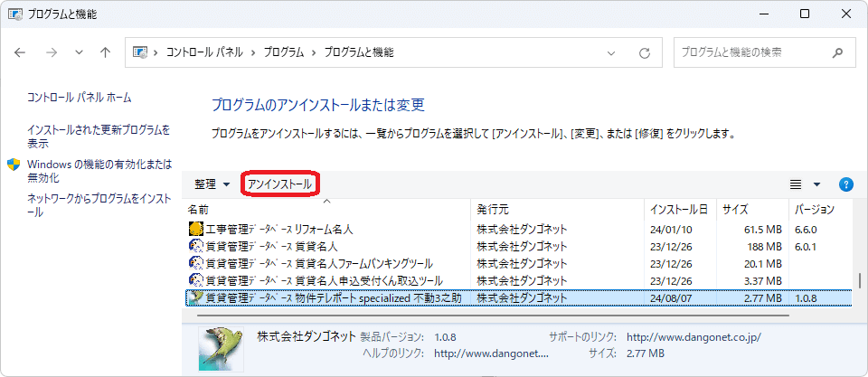Click the view options list icon
The image size is (868, 377).
coord(796,184)
